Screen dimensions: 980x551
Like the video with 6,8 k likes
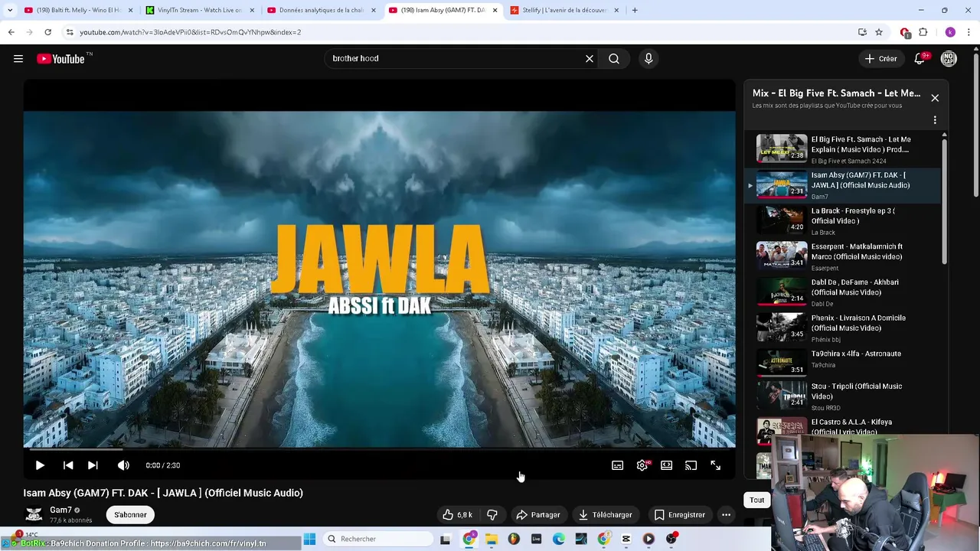(x=457, y=515)
